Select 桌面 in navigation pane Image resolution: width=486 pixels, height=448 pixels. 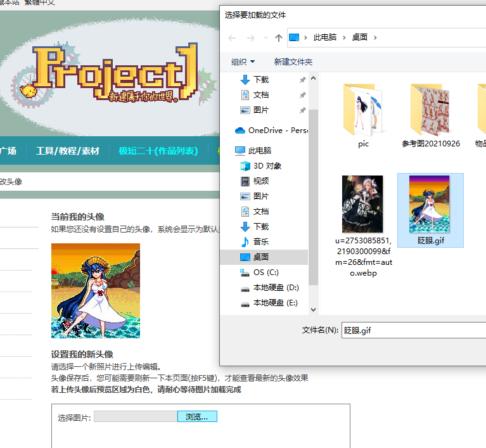tap(264, 257)
